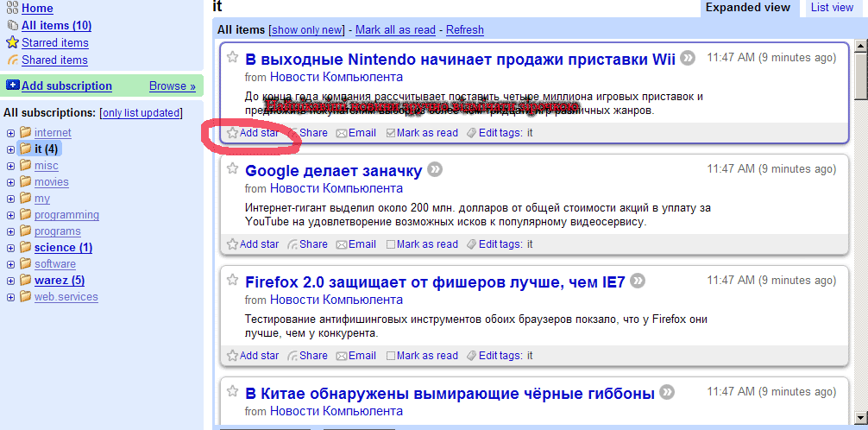Open the web.services folder link
Image resolution: width=868 pixels, height=430 pixels.
tap(66, 297)
